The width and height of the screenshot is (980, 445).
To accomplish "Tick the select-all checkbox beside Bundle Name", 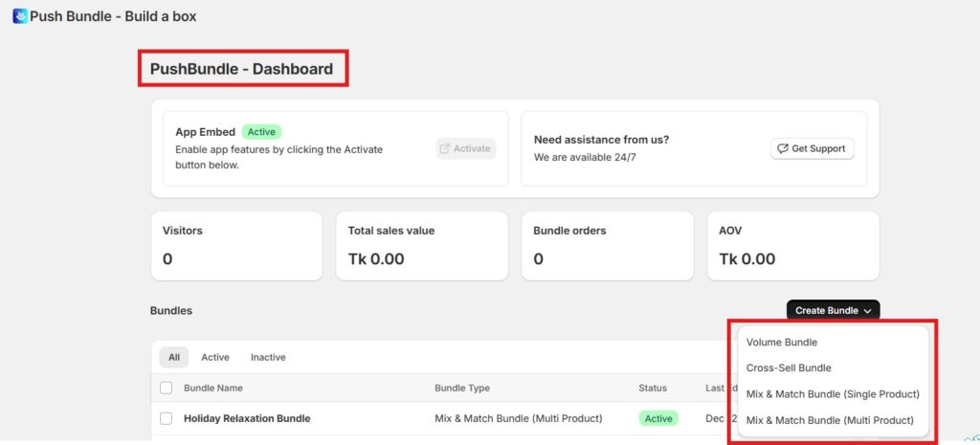I will 167,389.
